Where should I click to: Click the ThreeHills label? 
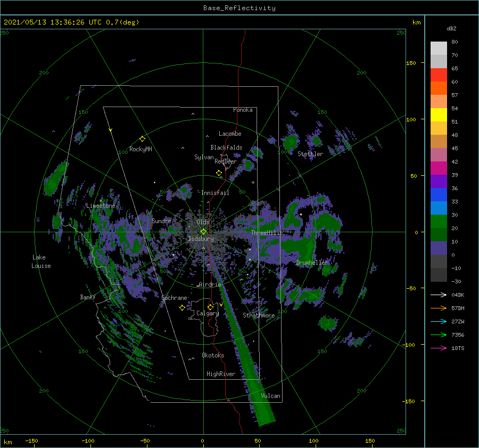click(x=267, y=233)
